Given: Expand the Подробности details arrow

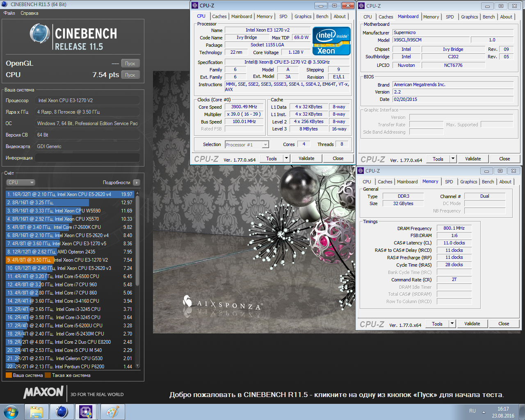Looking at the screenshot, I should tap(137, 183).
